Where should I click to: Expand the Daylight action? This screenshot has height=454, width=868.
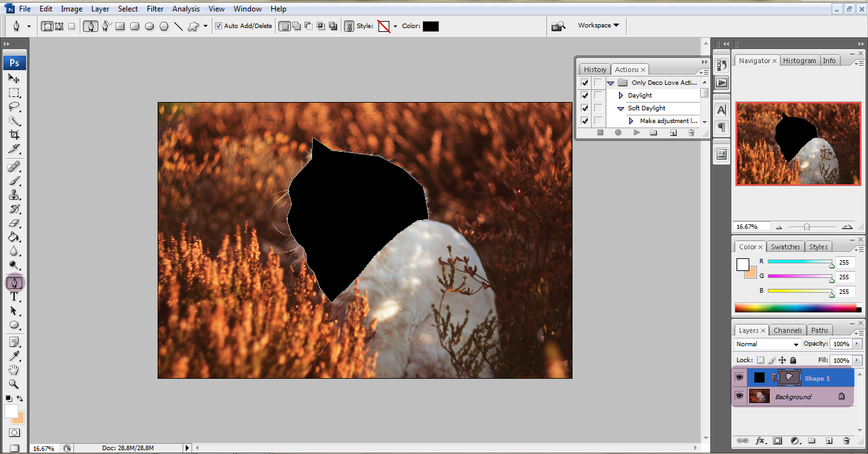tap(620, 96)
